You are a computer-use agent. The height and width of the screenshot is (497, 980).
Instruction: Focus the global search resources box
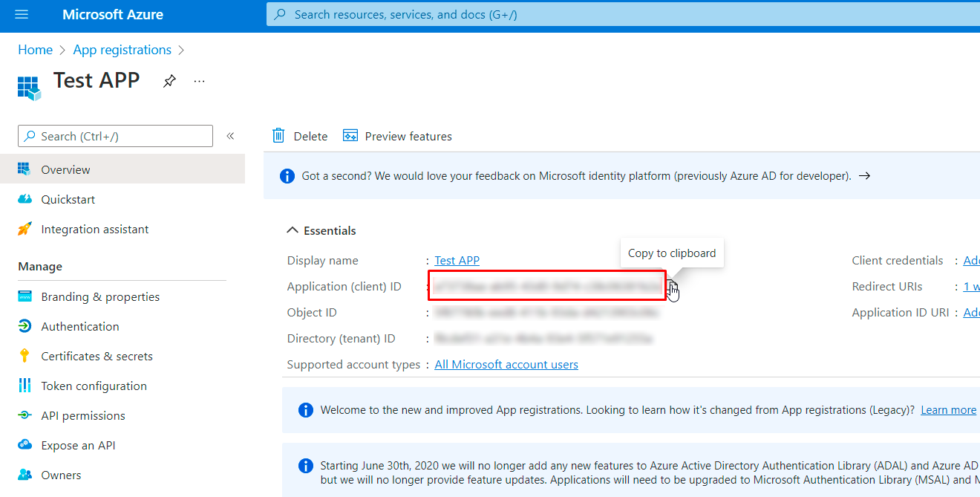click(623, 14)
